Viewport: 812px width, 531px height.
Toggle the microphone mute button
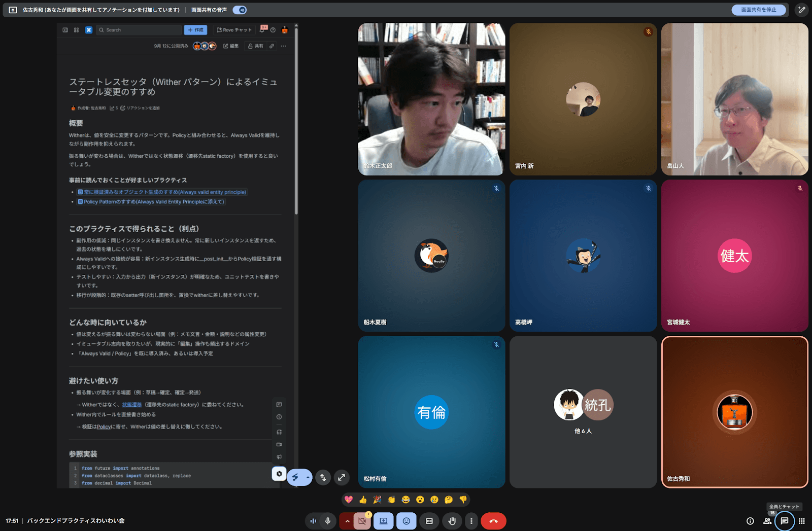click(x=328, y=521)
